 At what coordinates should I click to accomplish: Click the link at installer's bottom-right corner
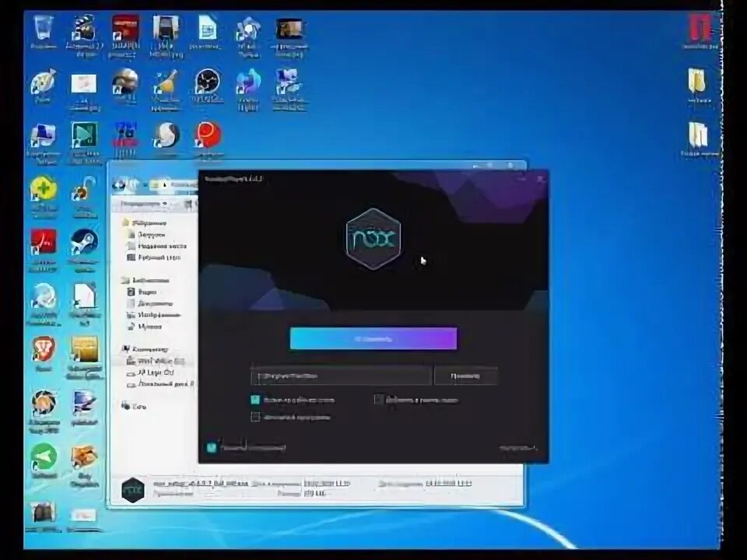[x=518, y=448]
